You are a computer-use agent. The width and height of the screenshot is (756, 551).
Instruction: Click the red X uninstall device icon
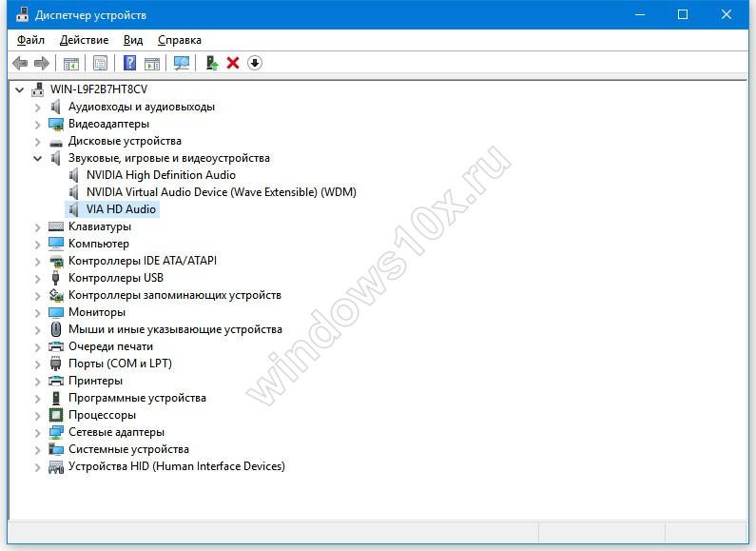pyautogui.click(x=233, y=63)
